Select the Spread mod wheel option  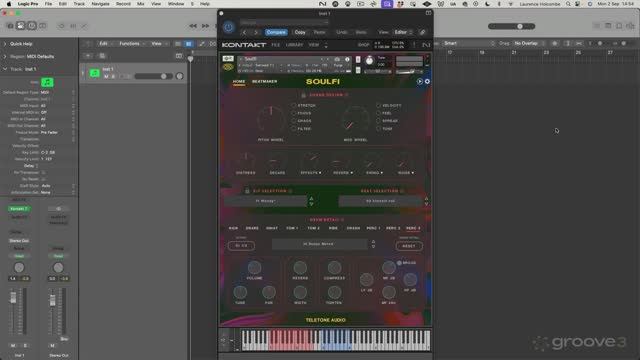pos(378,121)
